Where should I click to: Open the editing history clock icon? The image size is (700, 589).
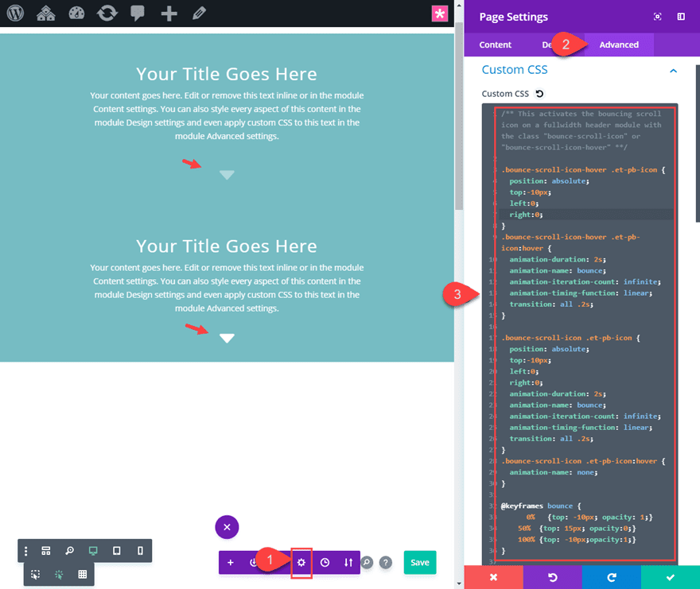click(x=325, y=563)
